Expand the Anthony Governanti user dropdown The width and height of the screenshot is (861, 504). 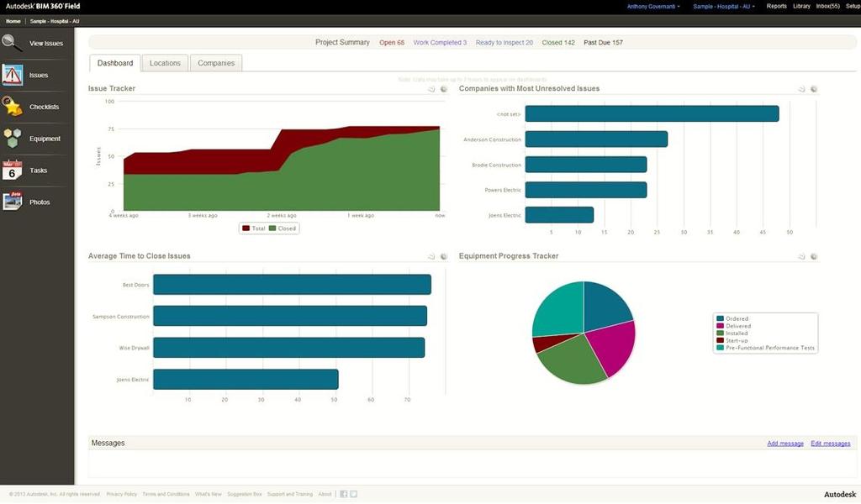coord(653,7)
